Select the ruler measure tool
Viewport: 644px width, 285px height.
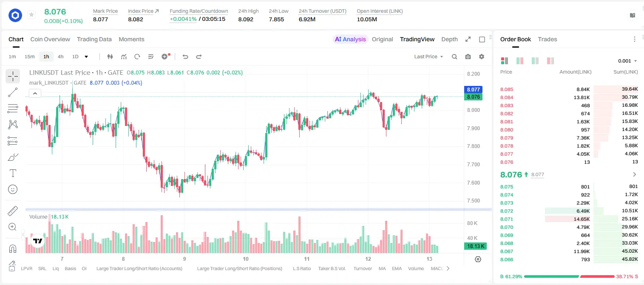pyautogui.click(x=13, y=211)
